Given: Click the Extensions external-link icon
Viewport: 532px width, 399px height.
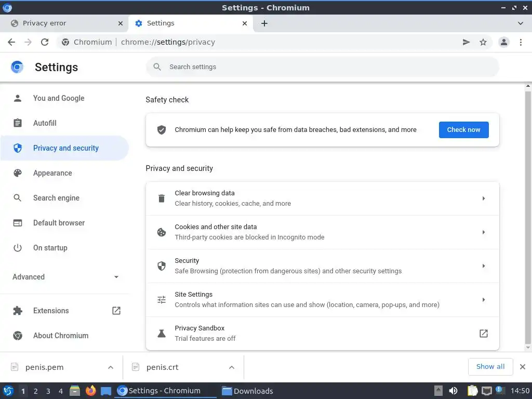Looking at the screenshot, I should (x=116, y=311).
